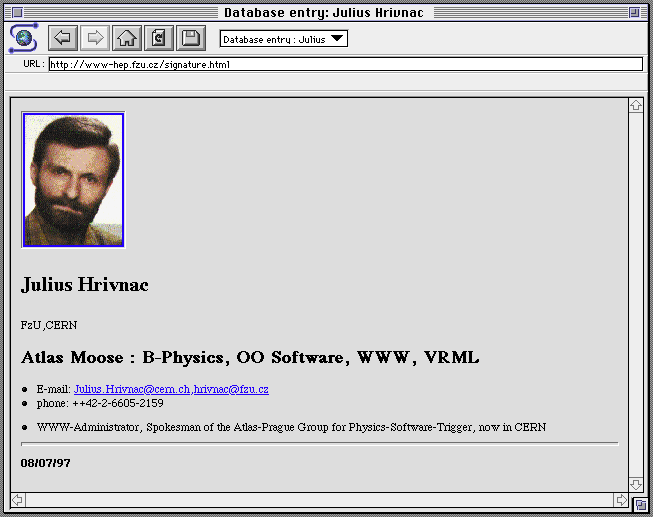Click the WWW-Administrator description line

point(292,427)
